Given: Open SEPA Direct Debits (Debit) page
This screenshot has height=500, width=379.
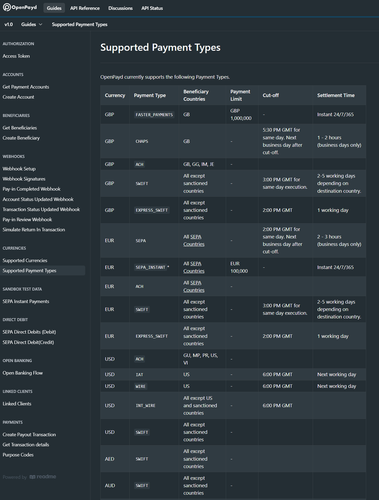Looking at the screenshot, I should coord(29,332).
